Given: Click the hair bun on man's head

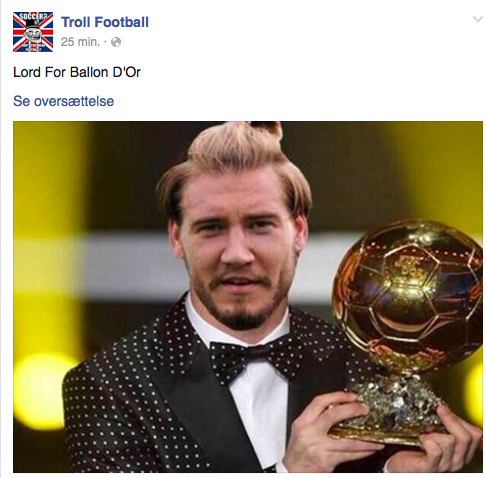Looking at the screenshot, I should 268,129.
